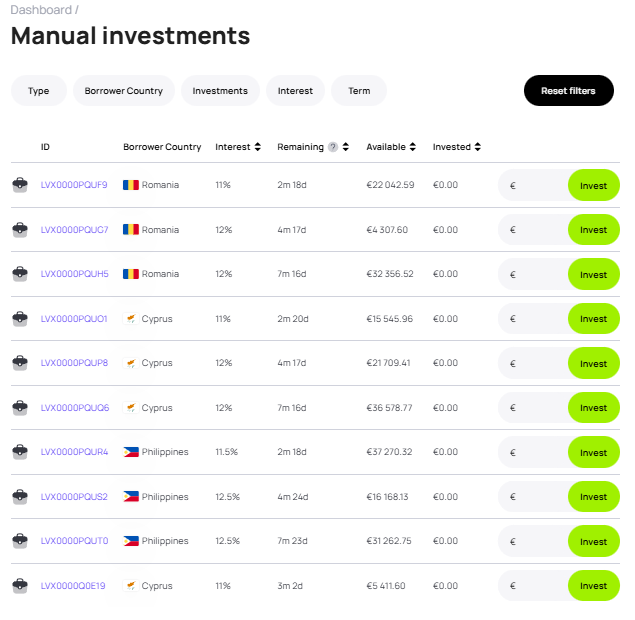Open the Investments filter

(x=220, y=91)
